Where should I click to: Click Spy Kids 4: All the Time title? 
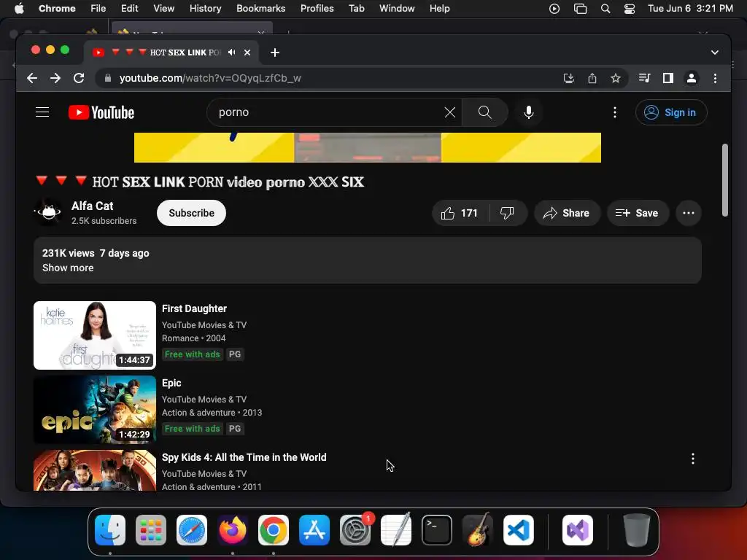(x=244, y=457)
